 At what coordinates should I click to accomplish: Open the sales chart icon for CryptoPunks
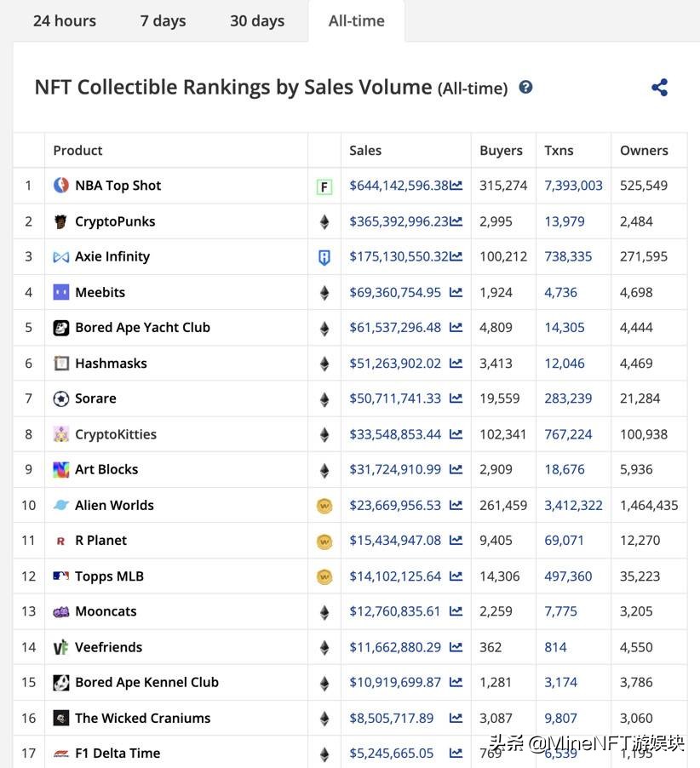click(456, 221)
